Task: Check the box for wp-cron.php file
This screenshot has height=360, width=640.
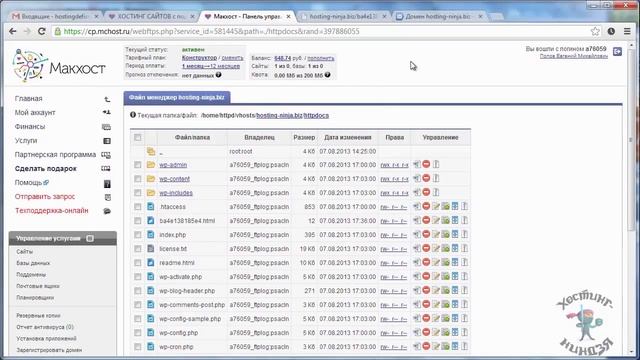Action: [x=138, y=347]
